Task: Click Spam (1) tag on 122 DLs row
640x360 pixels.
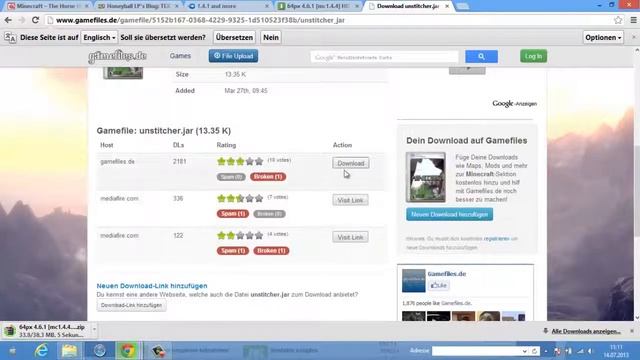Action: pos(233,251)
